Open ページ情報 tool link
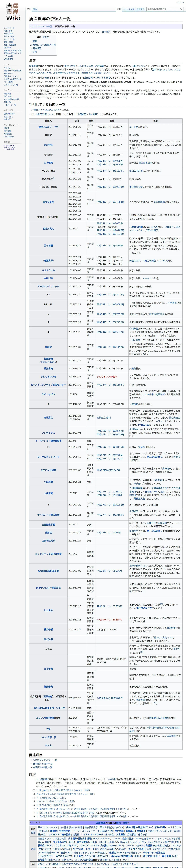Viewport: 186px width, 868px height. [8, 82]
